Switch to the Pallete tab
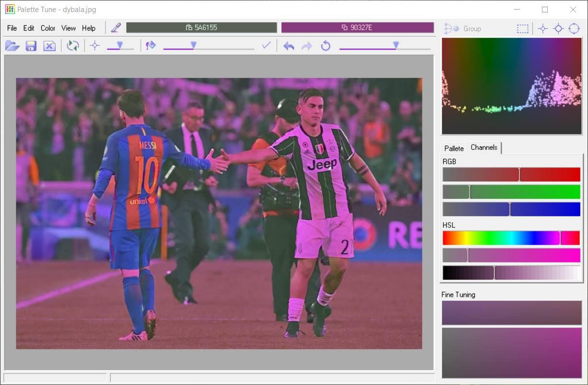This screenshot has height=385, width=588. (x=454, y=148)
